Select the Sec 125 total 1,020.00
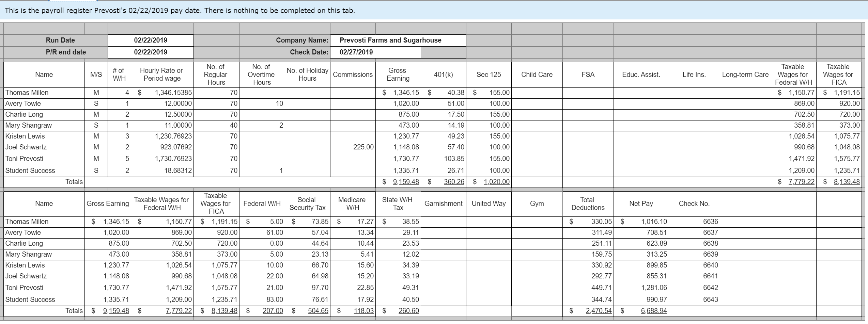Screen dimensions: 868x324 coord(489,182)
